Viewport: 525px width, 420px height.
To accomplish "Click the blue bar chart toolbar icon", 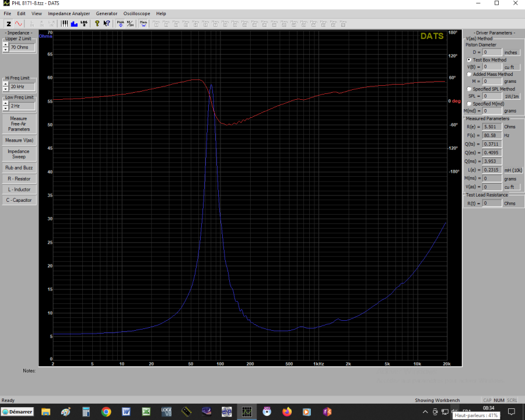I will click(x=74, y=24).
